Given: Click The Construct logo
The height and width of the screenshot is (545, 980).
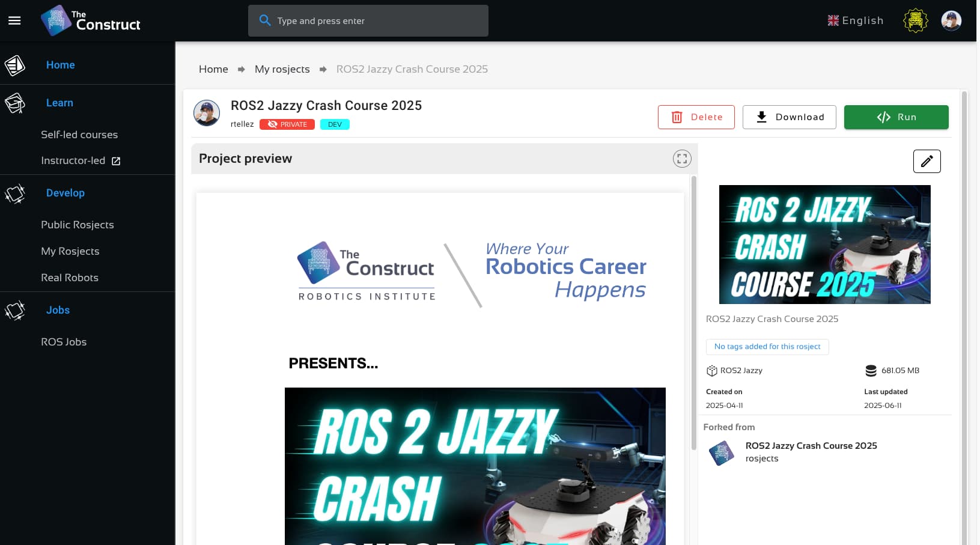Looking at the screenshot, I should (x=91, y=20).
